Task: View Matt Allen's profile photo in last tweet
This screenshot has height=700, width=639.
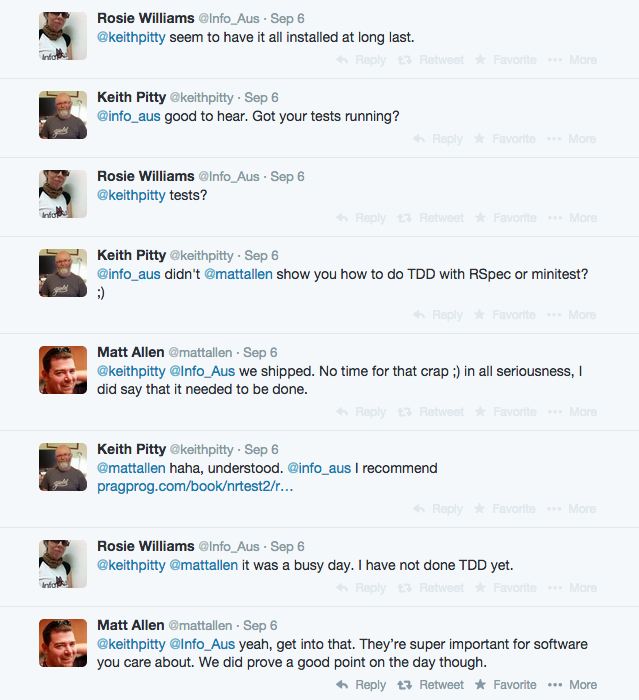Action: pyautogui.click(x=63, y=643)
